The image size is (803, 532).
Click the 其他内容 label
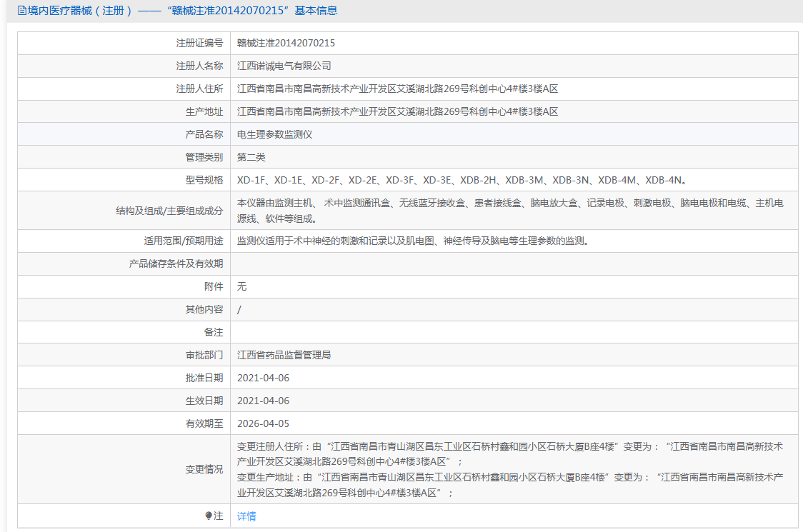pos(204,309)
